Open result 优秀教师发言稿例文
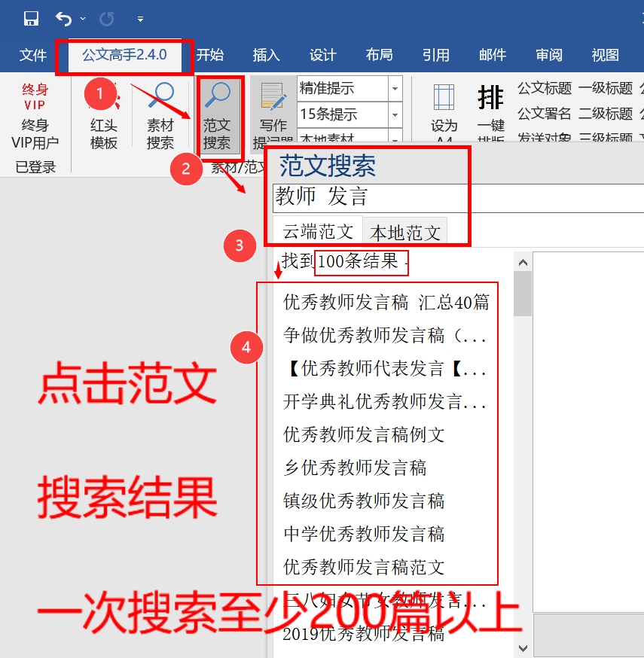644x658 pixels. (x=364, y=435)
